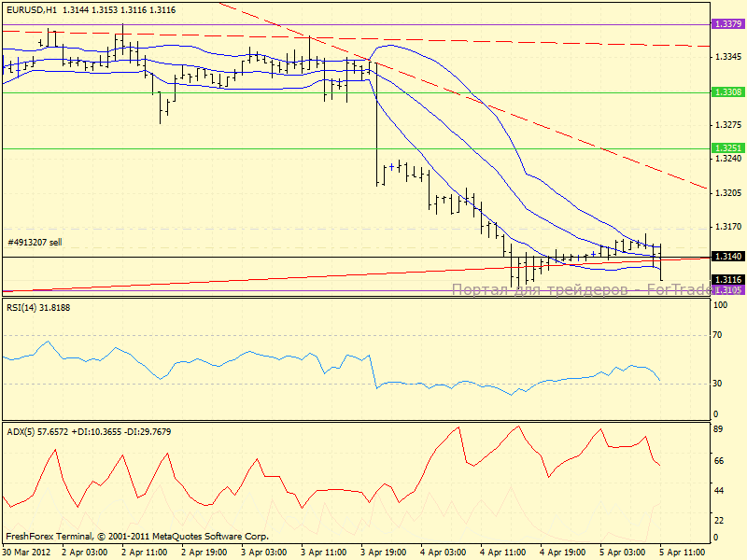
Task: Click the 1.3205 value on price axis
Action: (x=726, y=193)
